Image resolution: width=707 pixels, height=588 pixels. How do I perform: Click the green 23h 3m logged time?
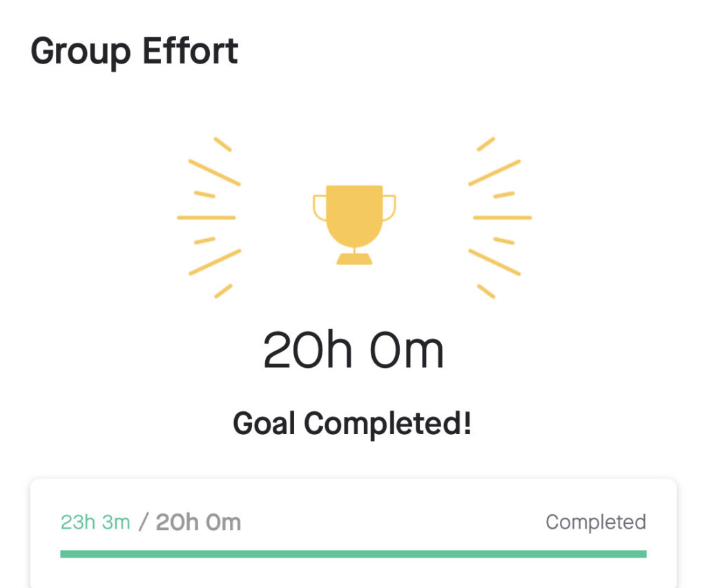pyautogui.click(x=95, y=522)
